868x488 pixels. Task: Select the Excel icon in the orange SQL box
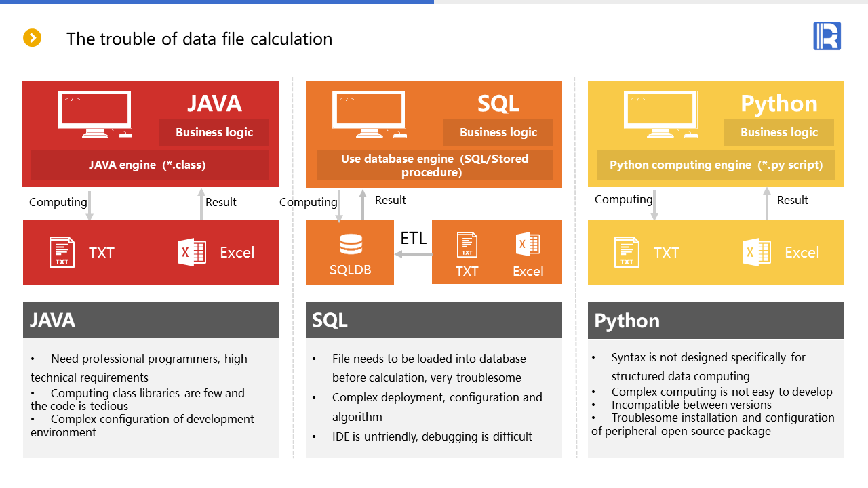[x=528, y=244]
